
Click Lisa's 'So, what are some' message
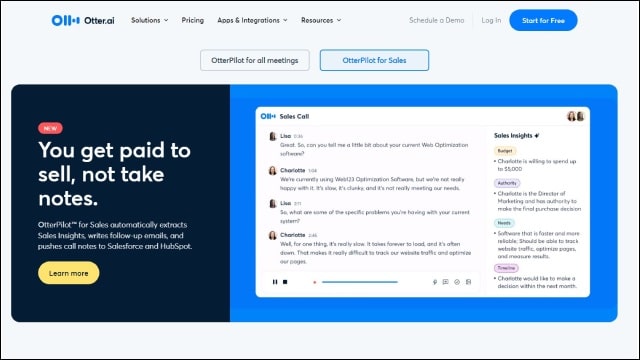point(375,217)
